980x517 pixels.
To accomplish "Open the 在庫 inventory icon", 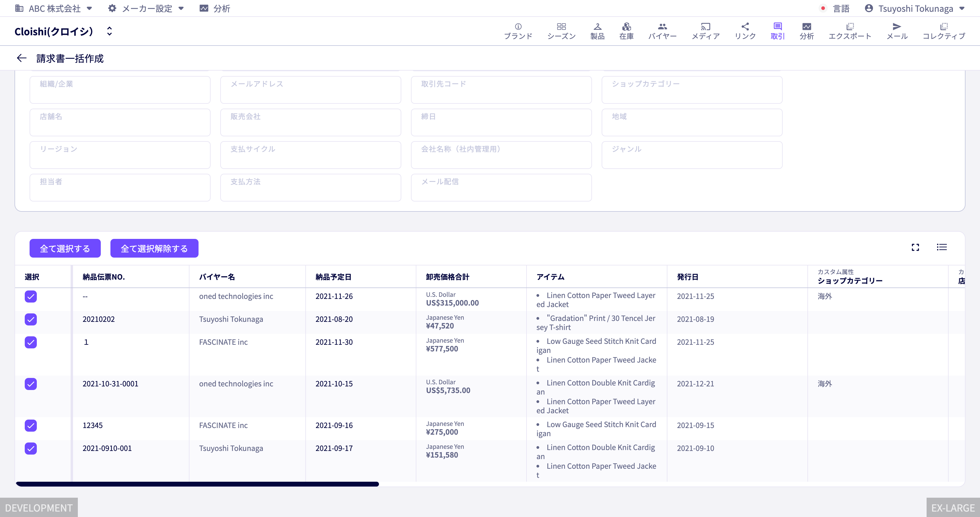I will pyautogui.click(x=626, y=27).
